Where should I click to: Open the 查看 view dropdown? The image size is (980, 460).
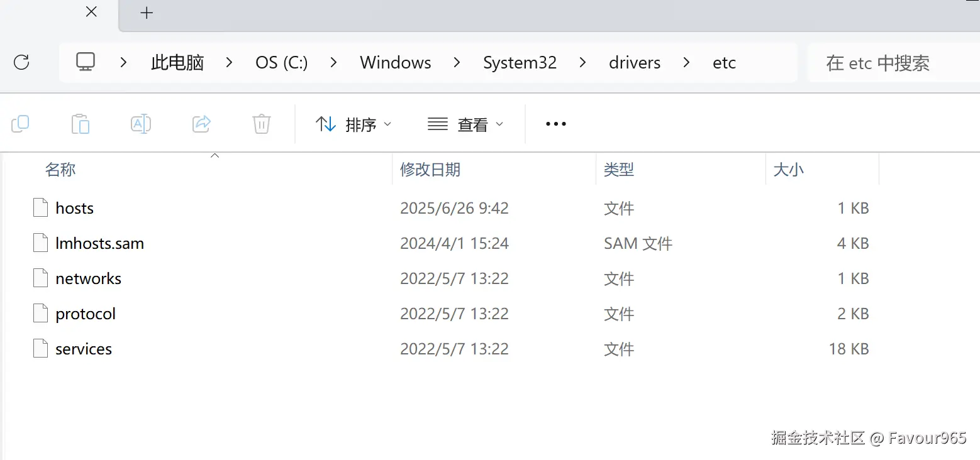[x=465, y=124]
